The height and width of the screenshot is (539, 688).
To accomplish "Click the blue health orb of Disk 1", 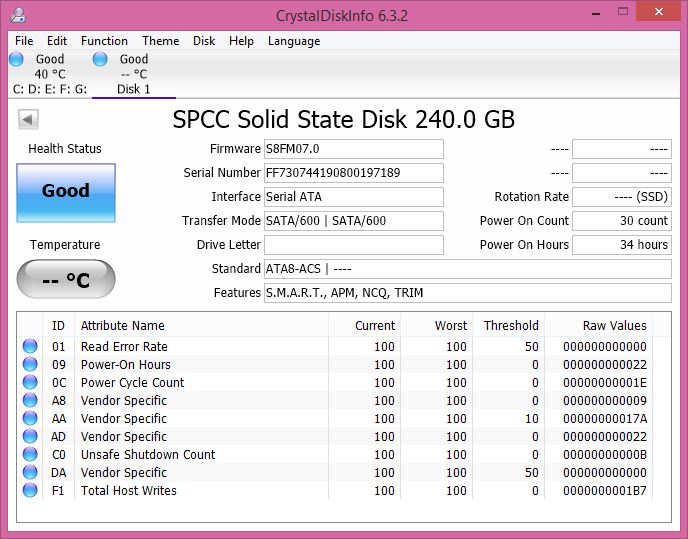I will pyautogui.click(x=100, y=59).
